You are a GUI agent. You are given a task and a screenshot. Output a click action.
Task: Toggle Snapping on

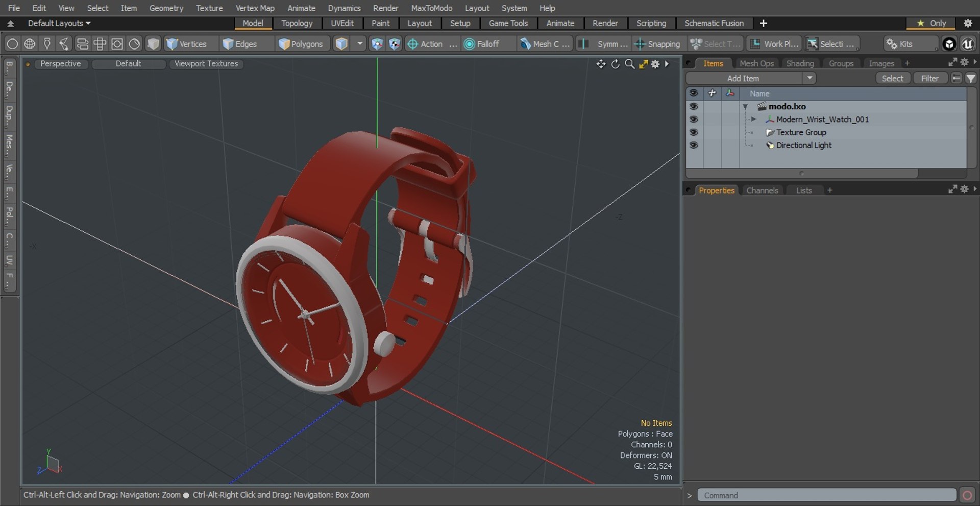click(657, 44)
